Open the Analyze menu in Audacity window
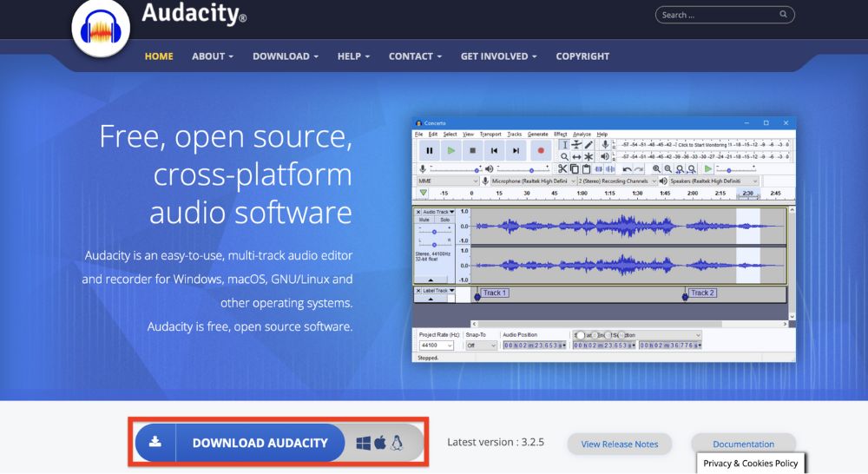Image resolution: width=868 pixels, height=474 pixels. point(582,134)
